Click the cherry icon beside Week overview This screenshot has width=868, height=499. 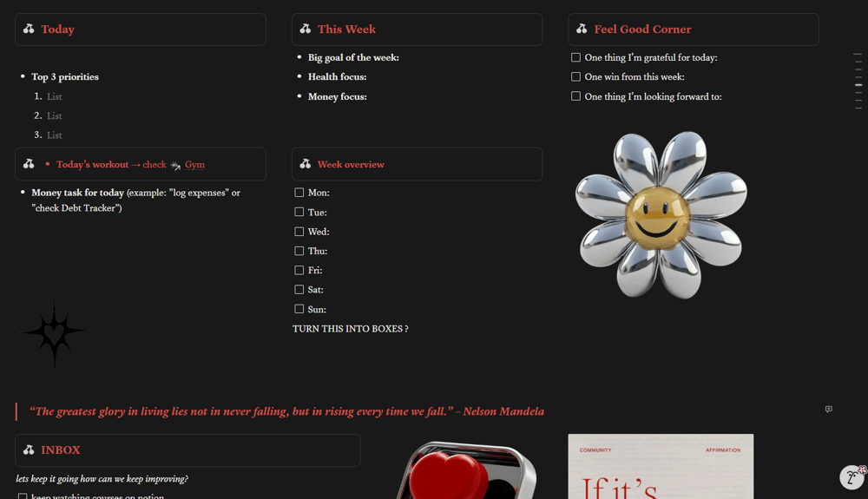click(305, 164)
